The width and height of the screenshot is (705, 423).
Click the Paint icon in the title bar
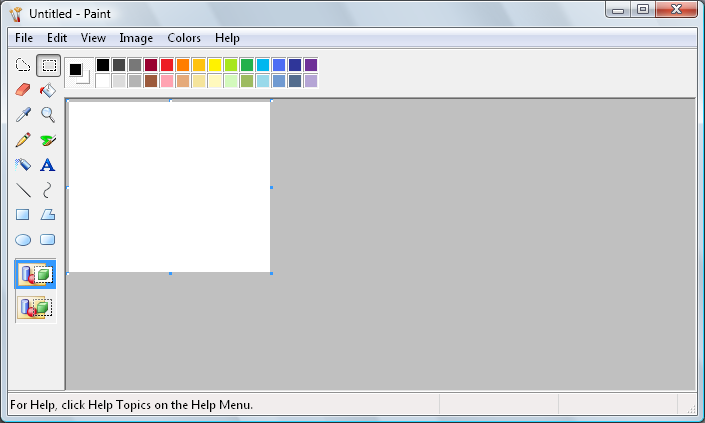(16, 14)
